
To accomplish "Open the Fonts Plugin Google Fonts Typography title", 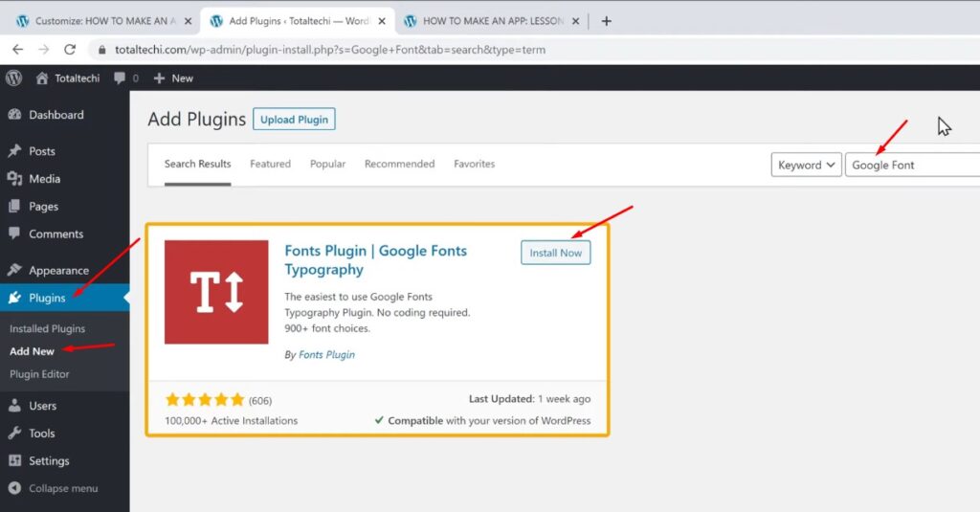I will click(375, 260).
